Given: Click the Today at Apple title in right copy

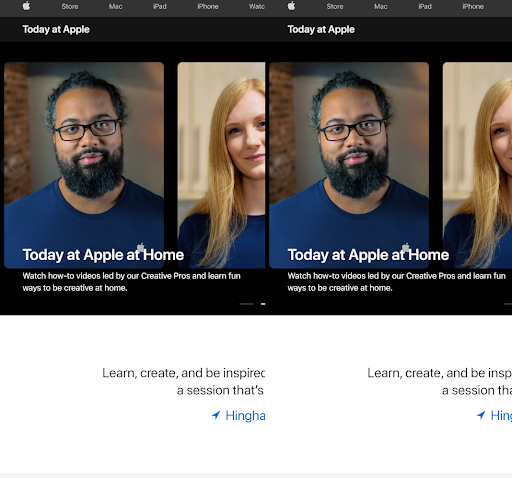Looking at the screenshot, I should coord(321,29).
